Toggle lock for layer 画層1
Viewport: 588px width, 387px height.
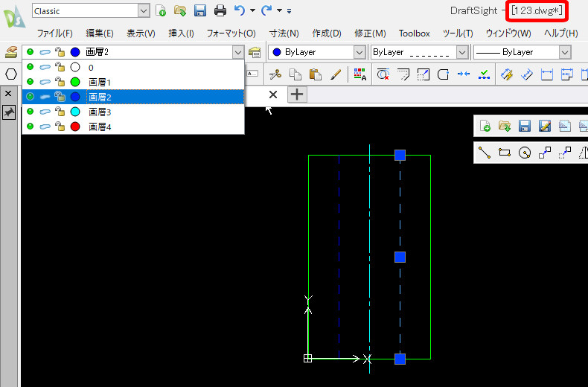60,81
